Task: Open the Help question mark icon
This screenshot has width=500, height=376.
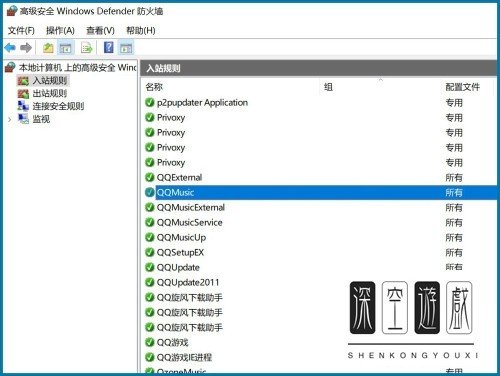Action: 109,48
